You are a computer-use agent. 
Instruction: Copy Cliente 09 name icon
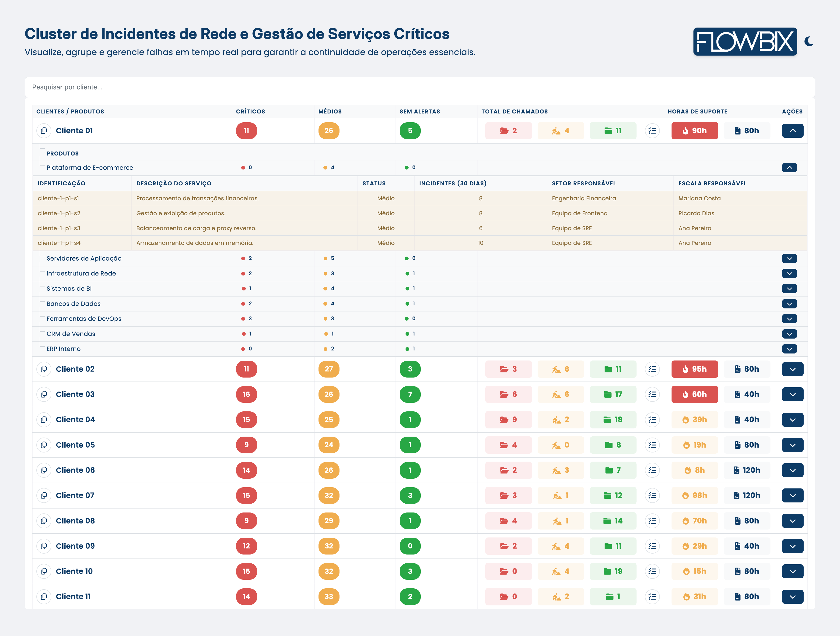point(44,546)
